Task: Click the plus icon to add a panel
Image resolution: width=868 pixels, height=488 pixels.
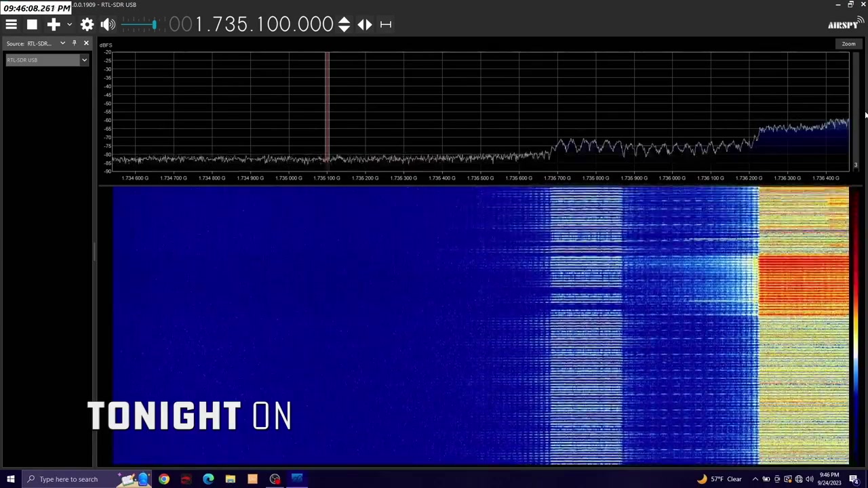Action: pos(54,24)
